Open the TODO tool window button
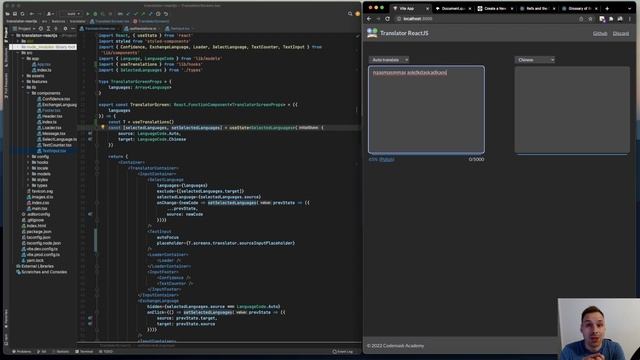640x360 pixels. pyautogui.click(x=106, y=351)
